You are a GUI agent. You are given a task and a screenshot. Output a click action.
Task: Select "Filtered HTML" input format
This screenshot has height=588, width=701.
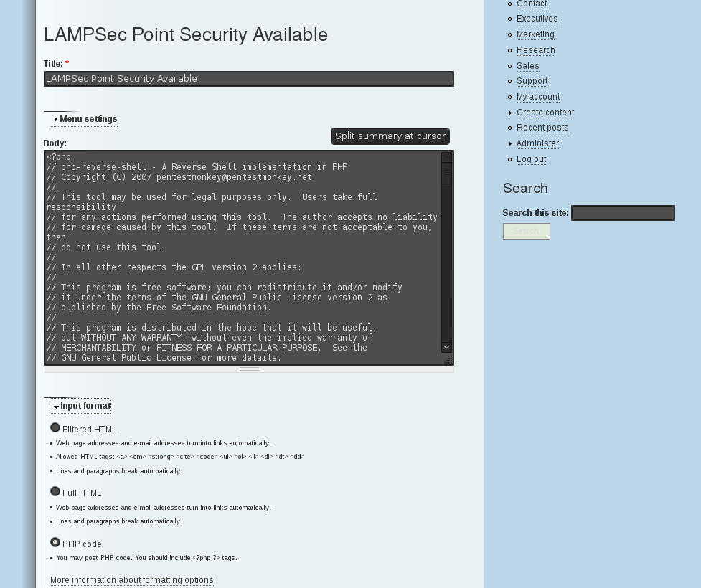tap(55, 427)
